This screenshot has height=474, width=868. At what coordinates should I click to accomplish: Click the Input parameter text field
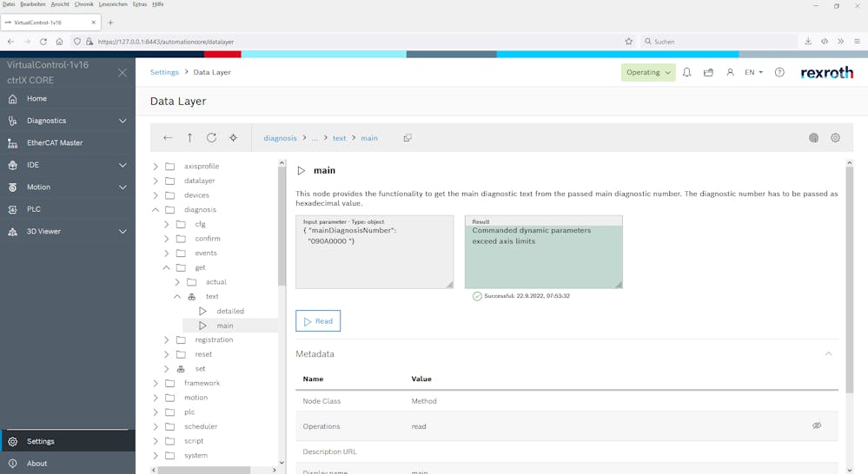pos(374,256)
